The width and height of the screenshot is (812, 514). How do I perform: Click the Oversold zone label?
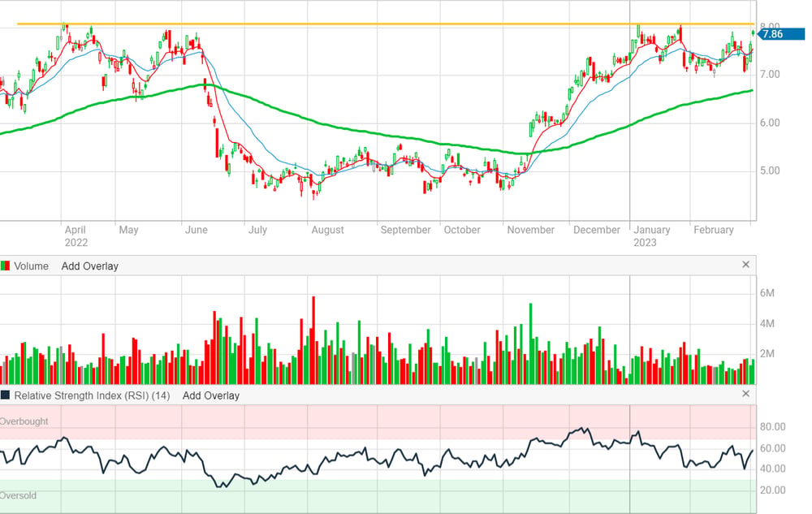coord(18,495)
